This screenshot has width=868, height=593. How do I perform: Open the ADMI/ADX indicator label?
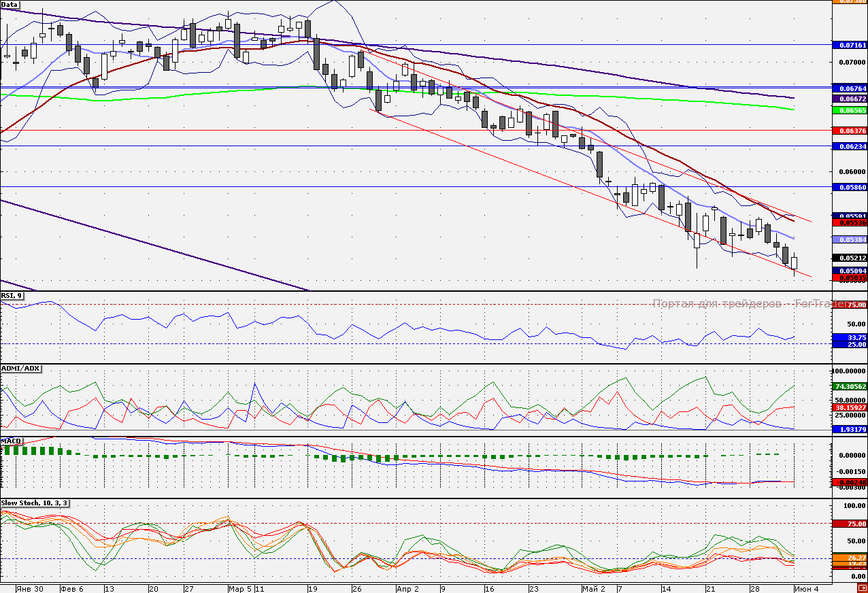coord(20,369)
